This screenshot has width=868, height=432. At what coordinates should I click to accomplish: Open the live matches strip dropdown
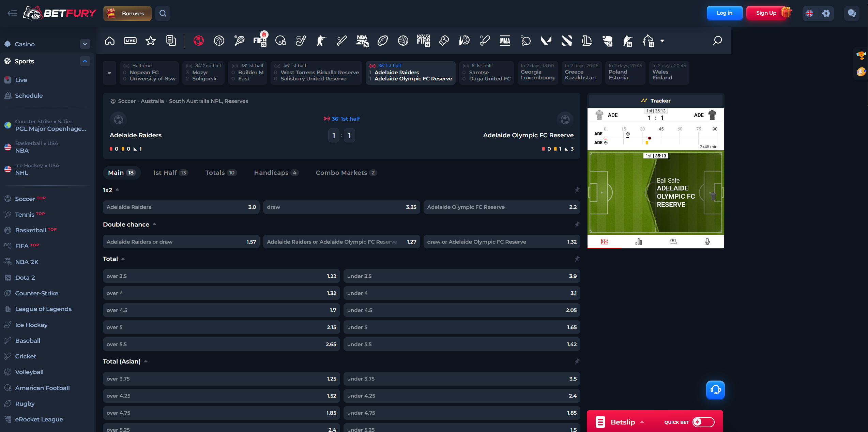109,73
